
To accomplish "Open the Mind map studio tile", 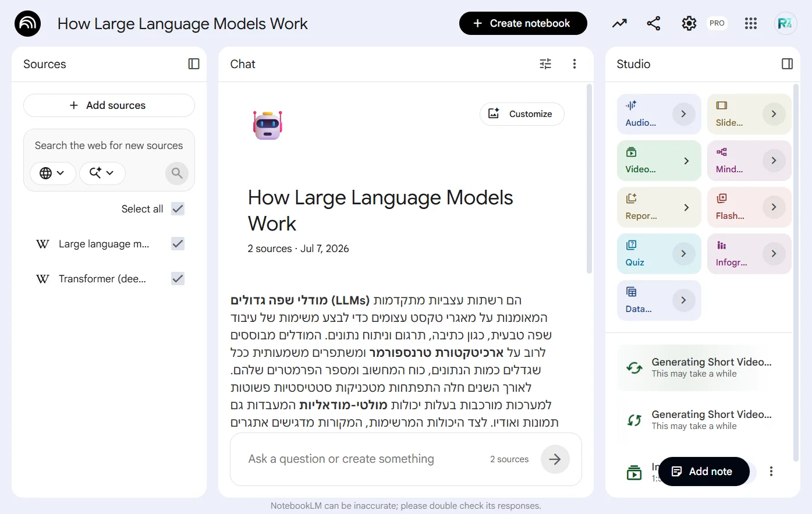I will [x=749, y=161].
